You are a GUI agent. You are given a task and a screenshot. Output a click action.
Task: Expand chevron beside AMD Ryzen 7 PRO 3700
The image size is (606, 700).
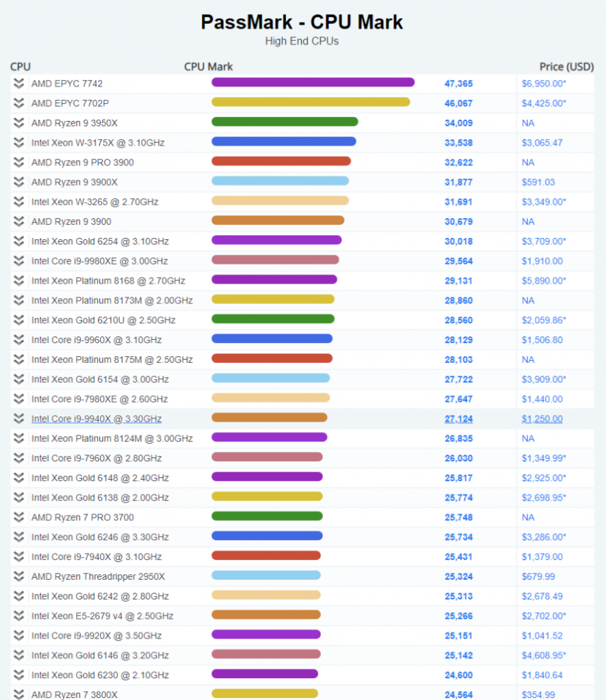[18, 517]
